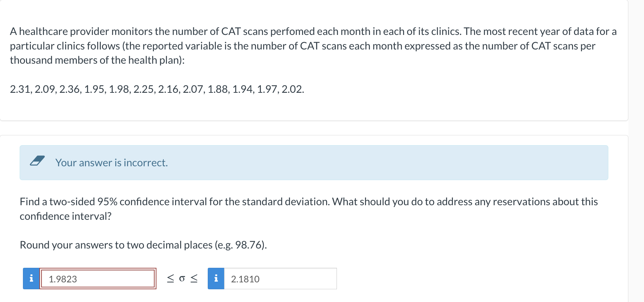This screenshot has width=644, height=302.
Task: Click the info icon beside the lower bound field
Action: (31, 278)
